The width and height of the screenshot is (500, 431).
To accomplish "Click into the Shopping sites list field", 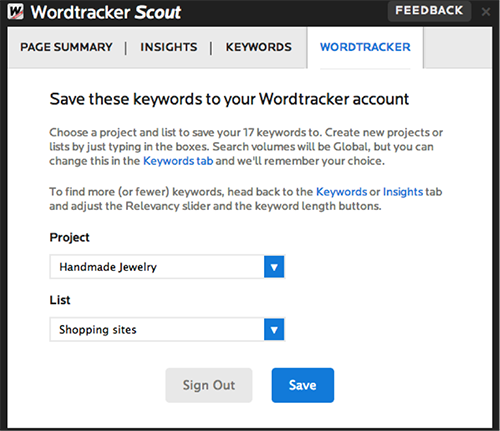I will click(x=157, y=330).
